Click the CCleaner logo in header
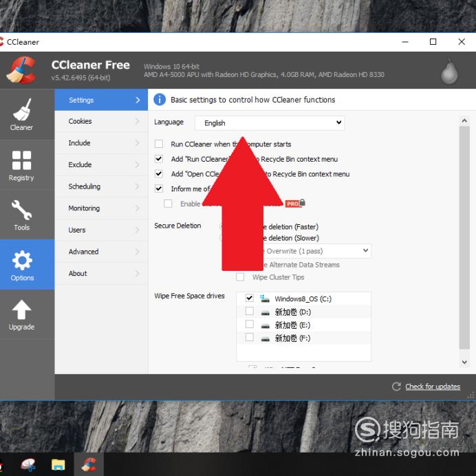The width and height of the screenshot is (476, 476). point(21,70)
